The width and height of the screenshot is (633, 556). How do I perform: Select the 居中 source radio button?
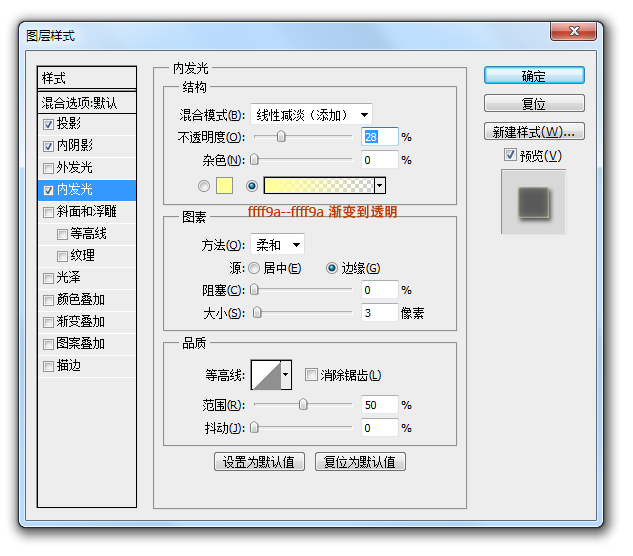pyautogui.click(x=254, y=268)
